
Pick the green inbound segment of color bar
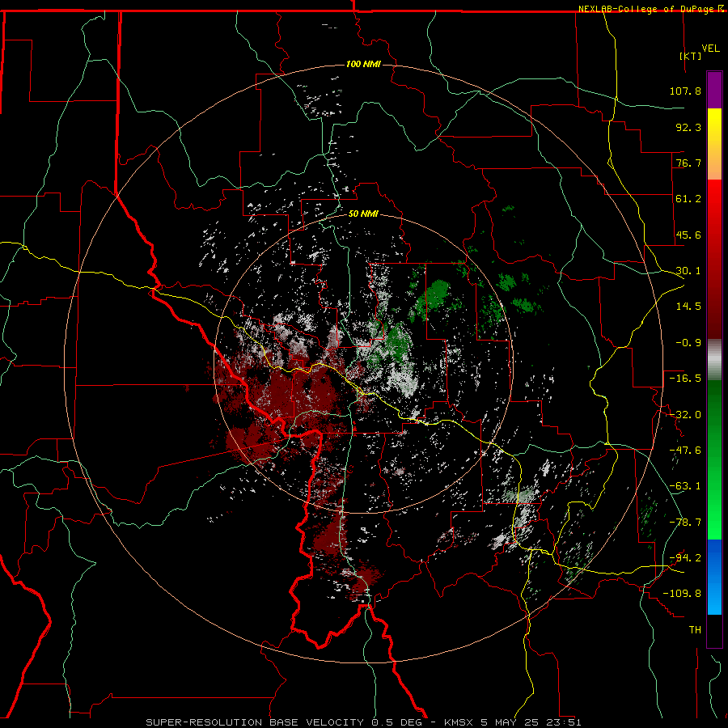click(x=714, y=459)
